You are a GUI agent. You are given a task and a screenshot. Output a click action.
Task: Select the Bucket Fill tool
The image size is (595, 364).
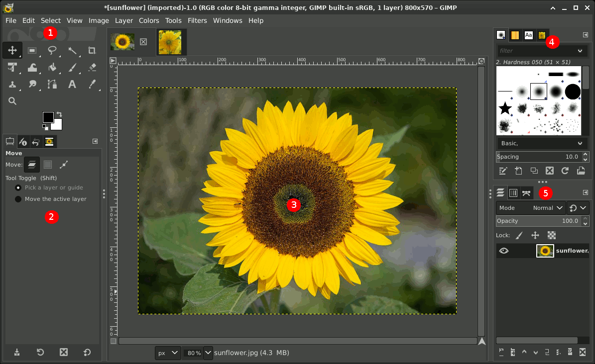click(x=52, y=67)
